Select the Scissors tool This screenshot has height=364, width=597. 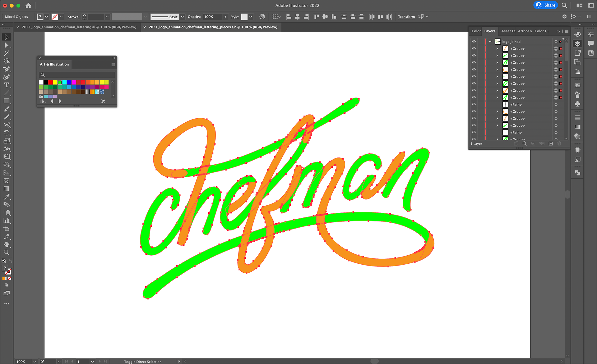click(x=7, y=125)
